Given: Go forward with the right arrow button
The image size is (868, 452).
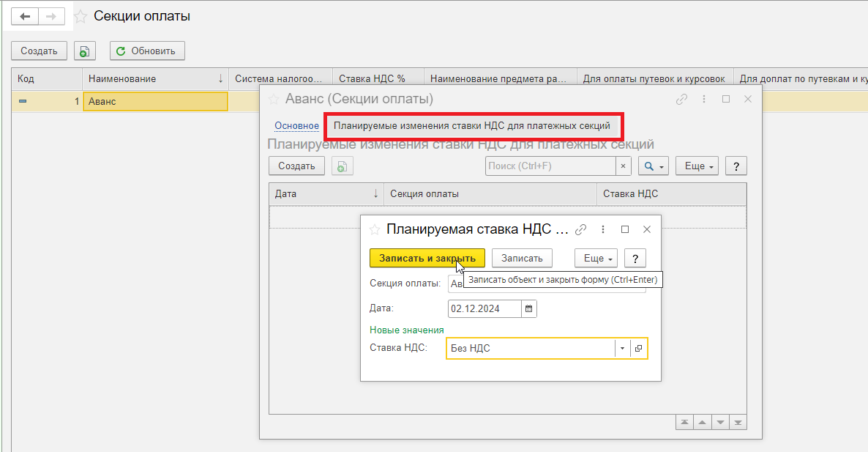Looking at the screenshot, I should click(51, 17).
